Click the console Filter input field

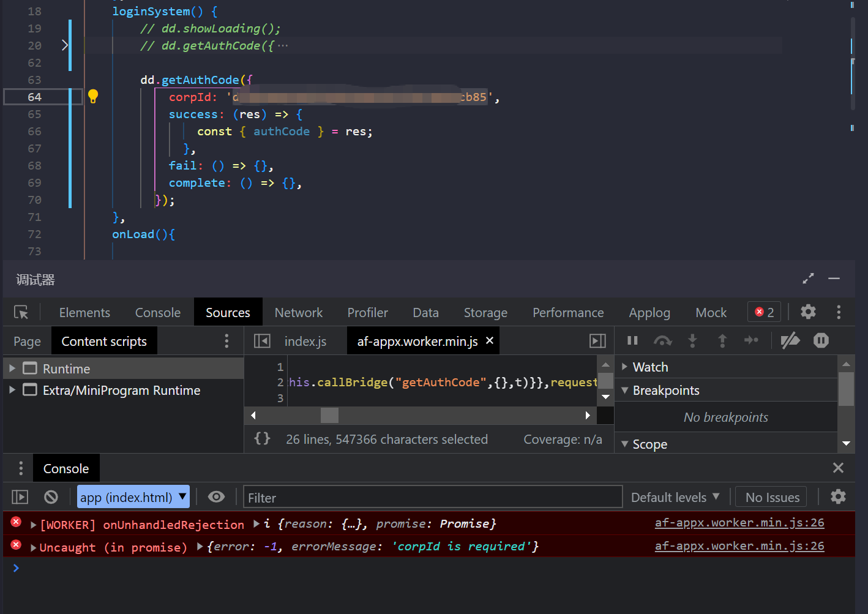[x=433, y=497]
